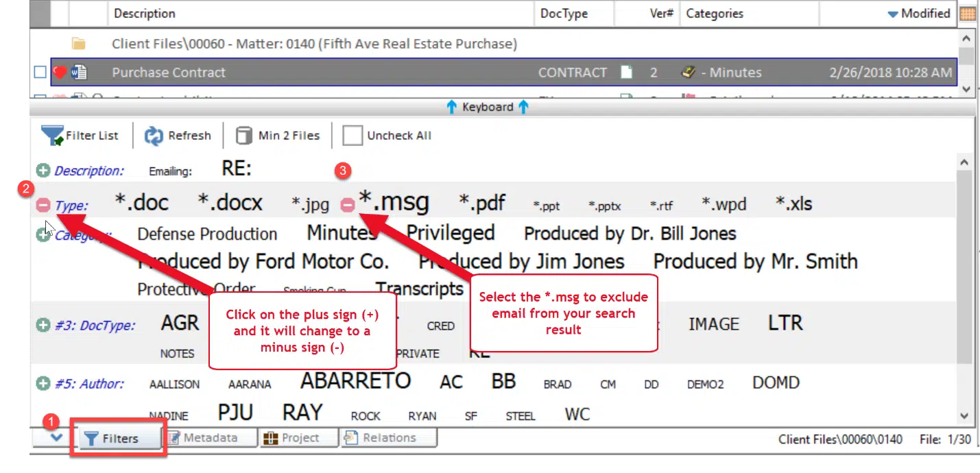This screenshot has width=980, height=473.
Task: Expand the Category filter plus sign
Action: pos(43,234)
